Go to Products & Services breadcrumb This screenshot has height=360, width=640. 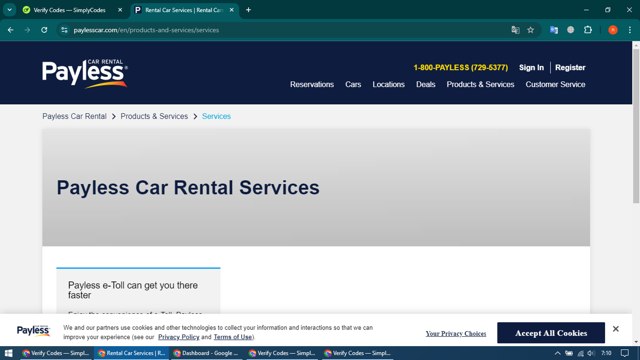click(x=154, y=116)
